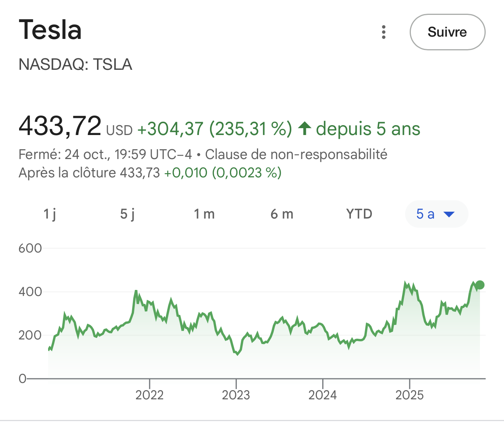Viewport: 504px width, 431px height.
Task: Expand the blue arrow beside 5 a
Action: point(449,214)
